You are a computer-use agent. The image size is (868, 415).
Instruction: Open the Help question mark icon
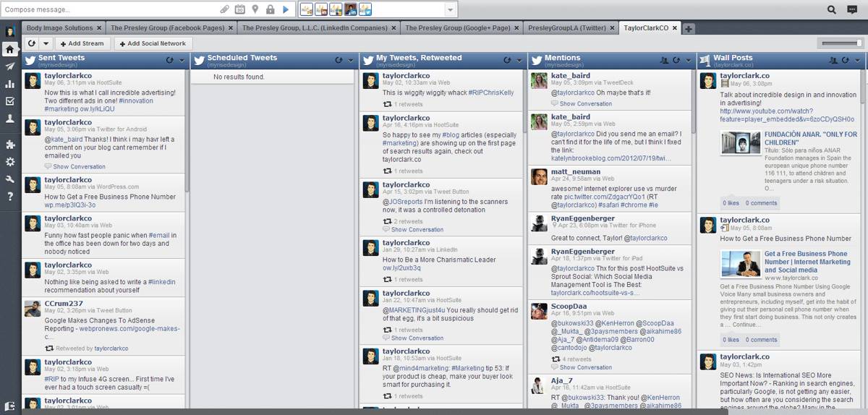click(10, 197)
